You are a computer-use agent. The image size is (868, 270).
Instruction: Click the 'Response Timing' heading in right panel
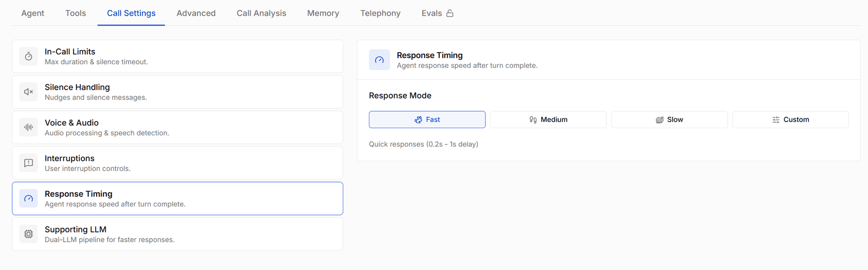430,55
